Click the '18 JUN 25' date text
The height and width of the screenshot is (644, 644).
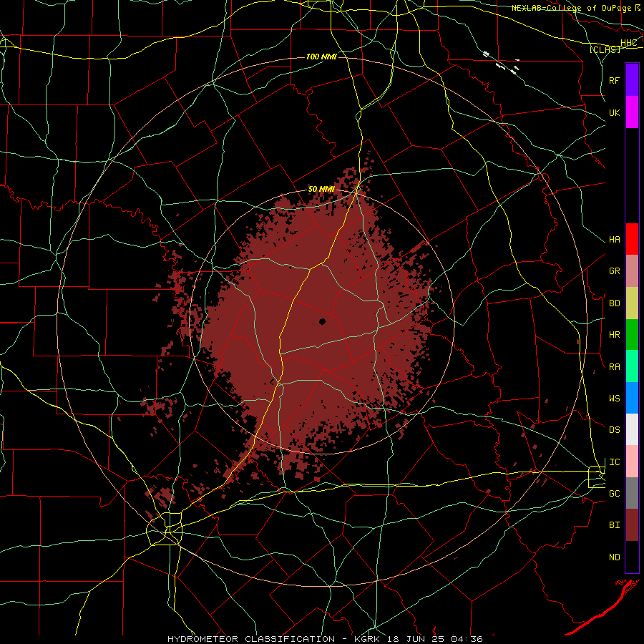(415, 639)
